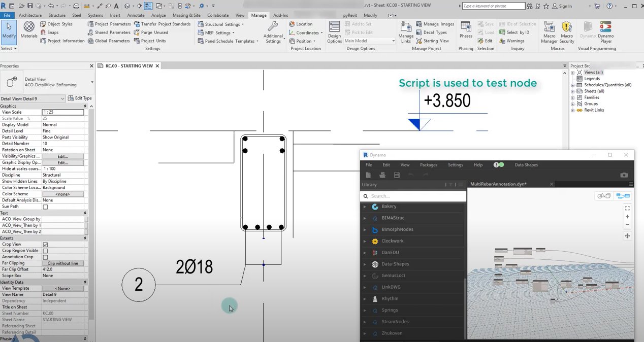Screen dimensions: 644x342
Task: Click Print icon in quick access toolbar
Action: point(76,6)
